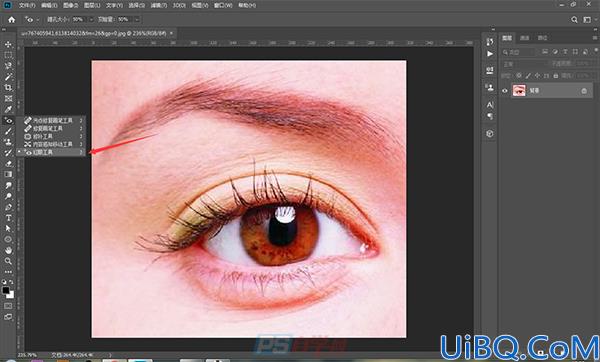Go to the Home screen icon
This screenshot has height=362, width=600.
(x=11, y=20)
